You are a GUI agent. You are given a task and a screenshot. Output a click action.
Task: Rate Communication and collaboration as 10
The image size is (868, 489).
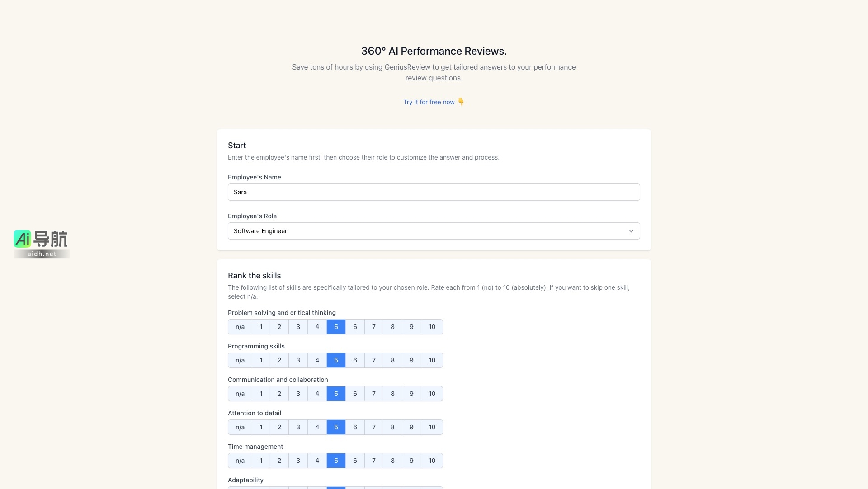click(432, 394)
